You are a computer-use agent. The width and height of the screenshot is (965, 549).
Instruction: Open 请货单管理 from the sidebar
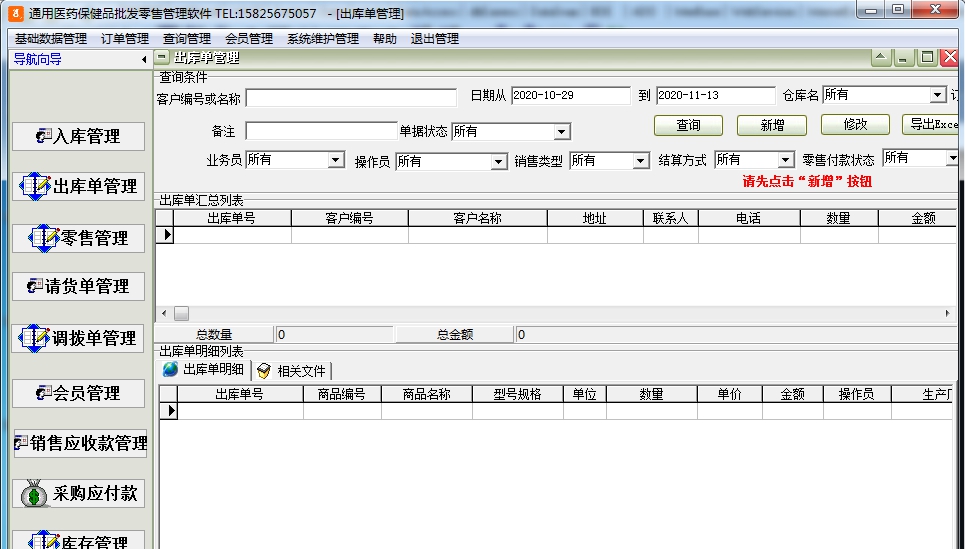point(78,286)
